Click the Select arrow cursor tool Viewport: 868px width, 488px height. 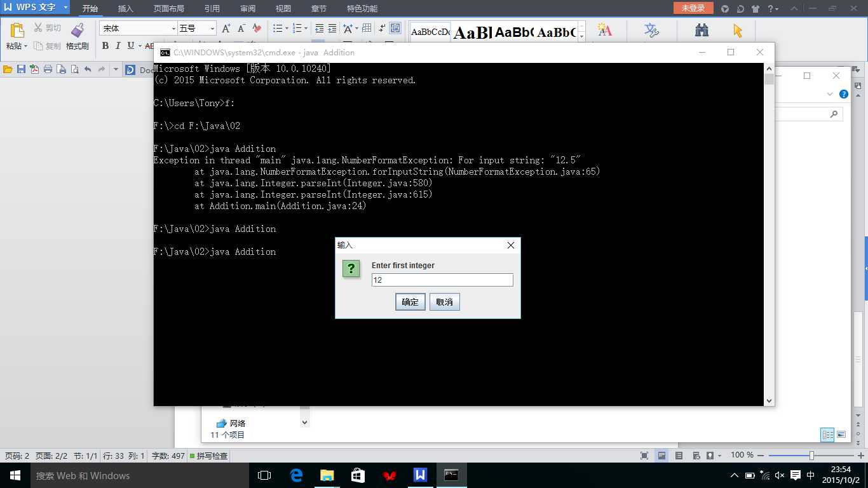tap(737, 30)
